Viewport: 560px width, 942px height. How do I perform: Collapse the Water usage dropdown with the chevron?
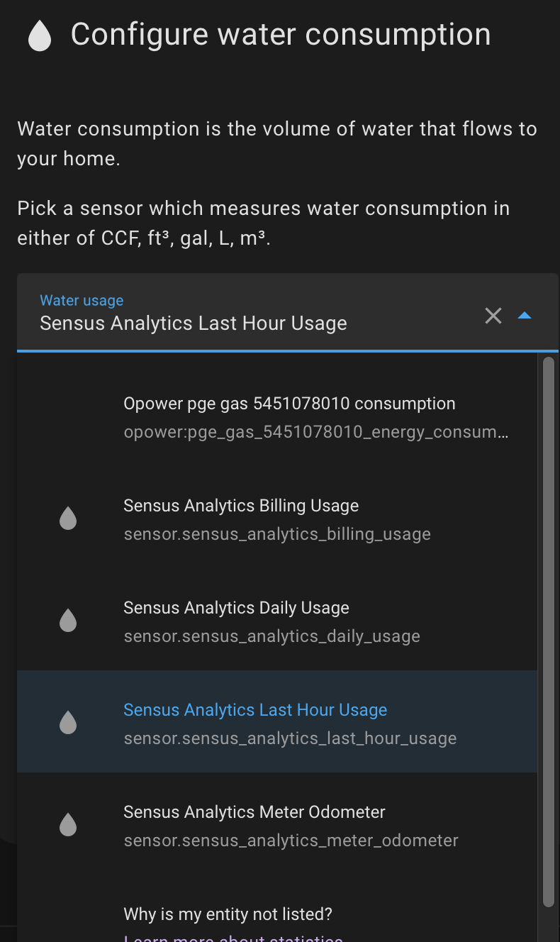point(525,316)
